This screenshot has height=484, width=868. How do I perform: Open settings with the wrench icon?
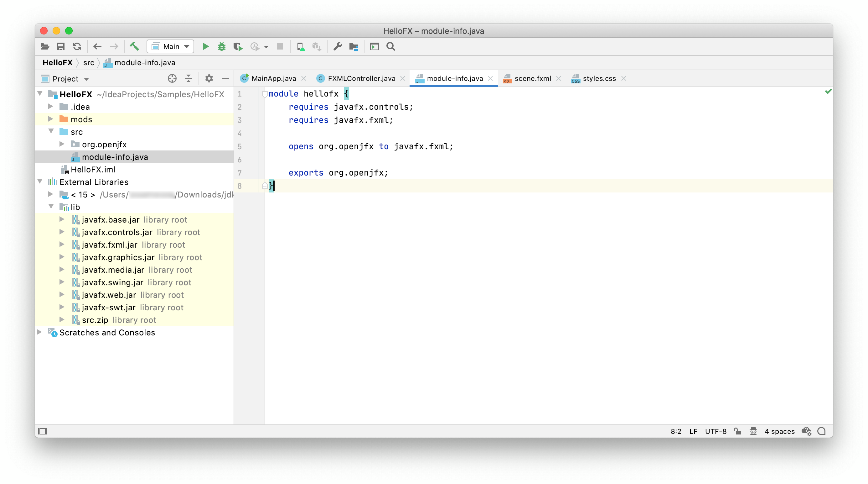tap(337, 46)
